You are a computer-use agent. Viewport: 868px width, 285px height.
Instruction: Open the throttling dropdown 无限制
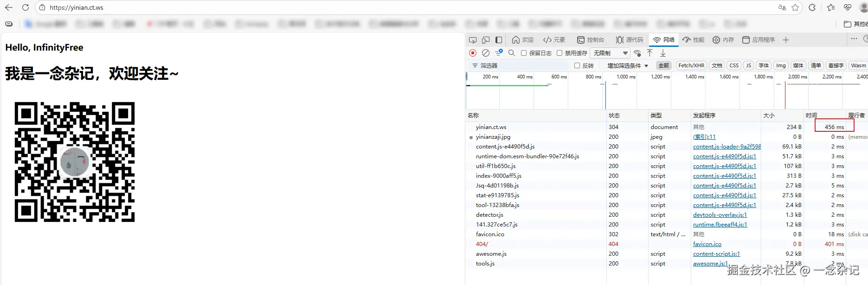click(x=611, y=53)
